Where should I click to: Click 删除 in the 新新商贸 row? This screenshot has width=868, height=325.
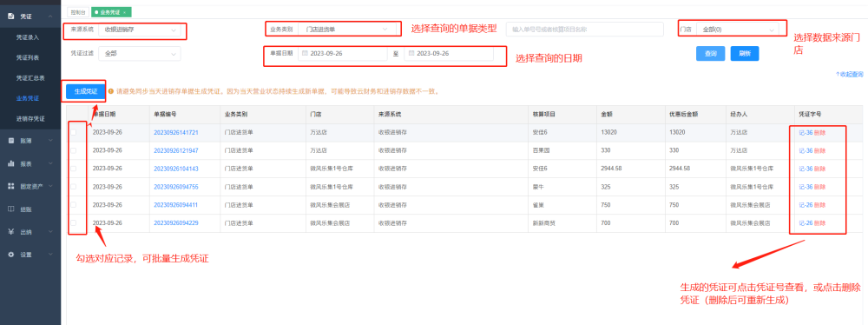pos(820,223)
